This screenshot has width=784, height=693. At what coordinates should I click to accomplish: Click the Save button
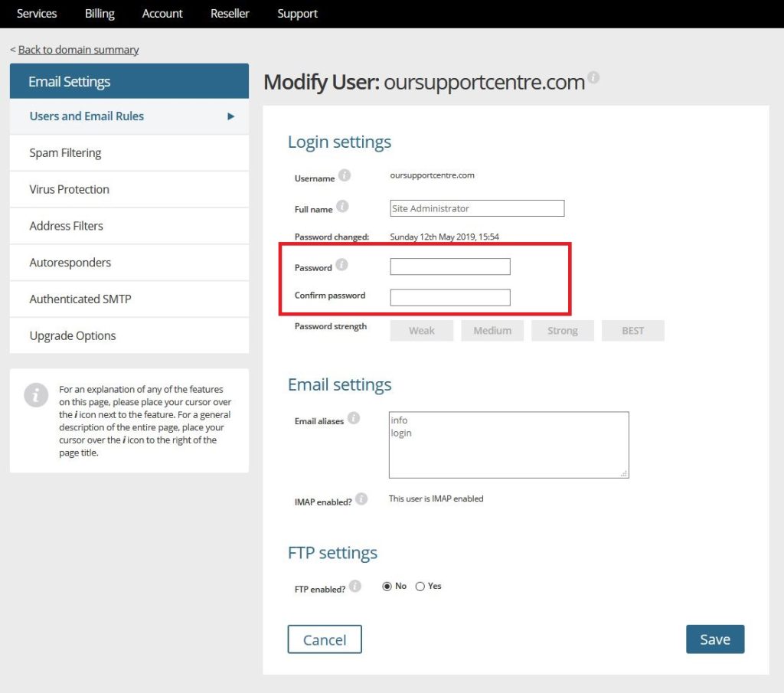tap(715, 639)
